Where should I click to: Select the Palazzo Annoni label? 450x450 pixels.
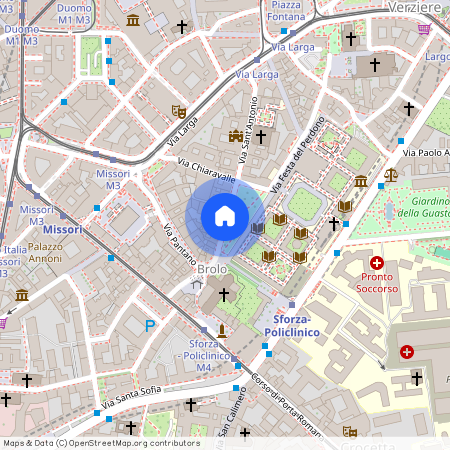coord(45,253)
